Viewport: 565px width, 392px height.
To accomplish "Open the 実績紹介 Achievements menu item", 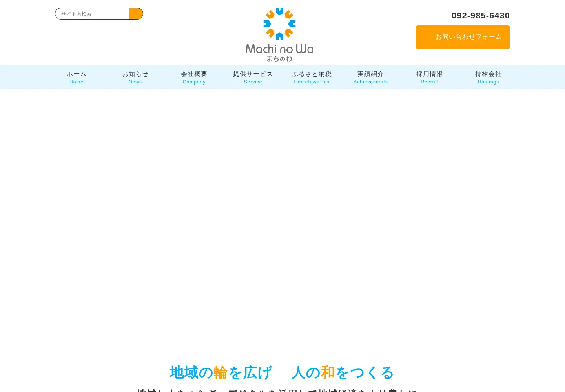I will click(371, 77).
